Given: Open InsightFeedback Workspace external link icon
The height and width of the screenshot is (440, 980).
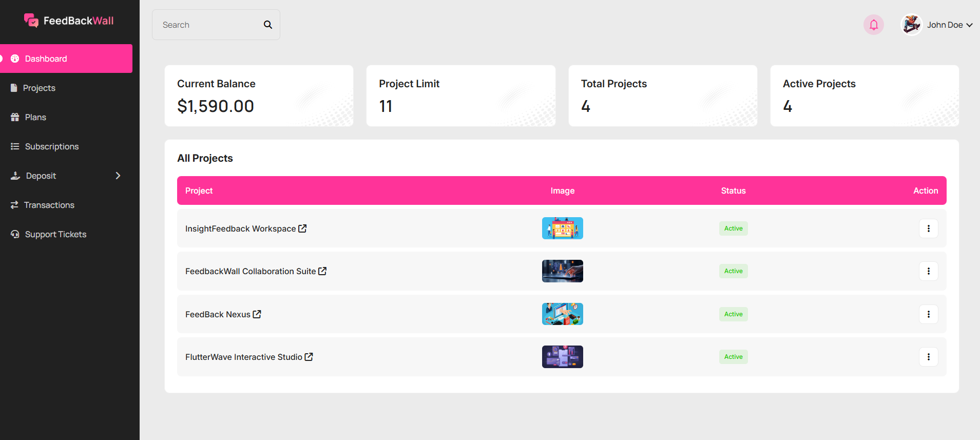Looking at the screenshot, I should pos(302,228).
